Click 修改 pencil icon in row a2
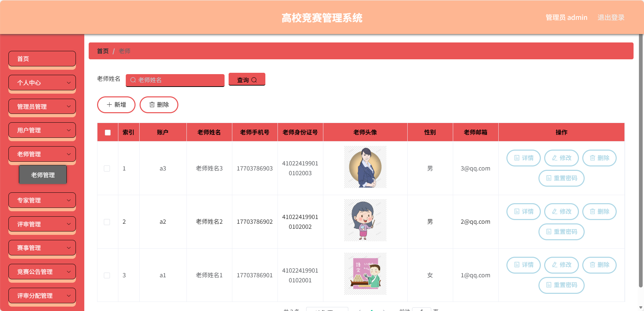This screenshot has height=311, width=644. coord(555,212)
